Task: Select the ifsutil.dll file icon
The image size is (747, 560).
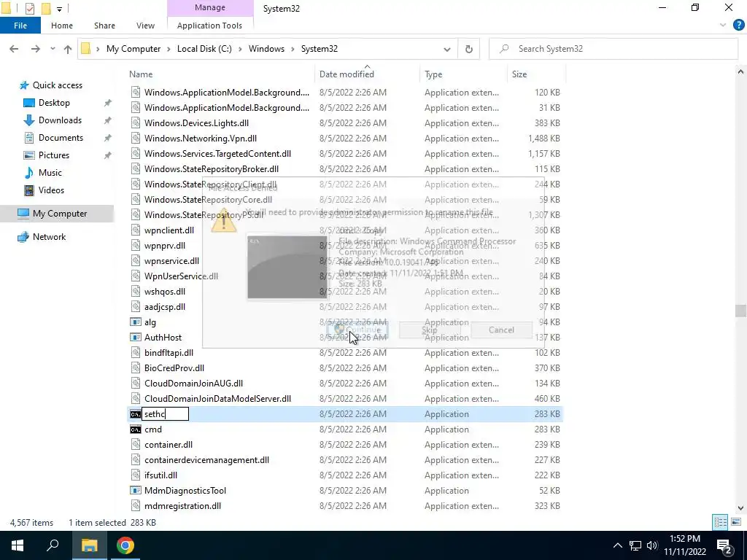Action: click(135, 475)
